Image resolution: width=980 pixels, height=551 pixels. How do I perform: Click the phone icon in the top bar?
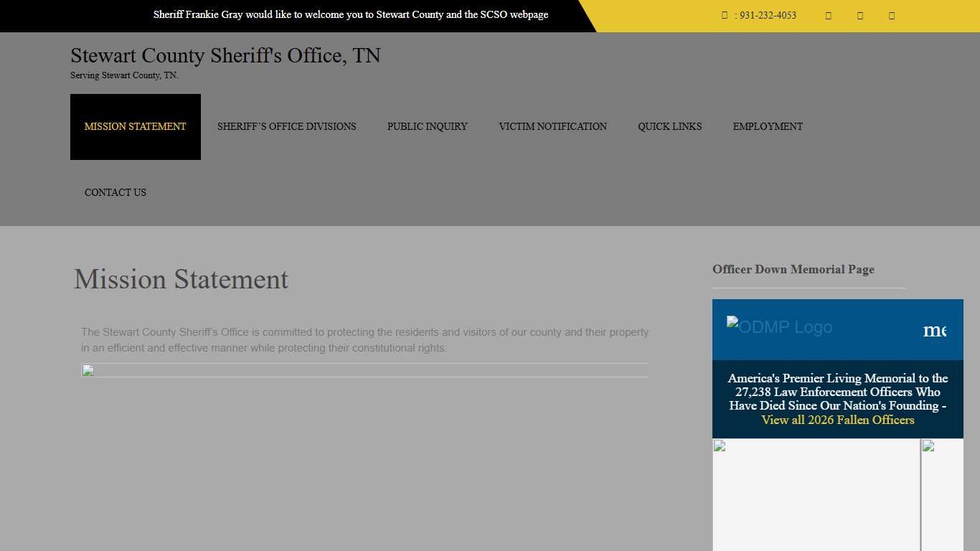point(725,15)
